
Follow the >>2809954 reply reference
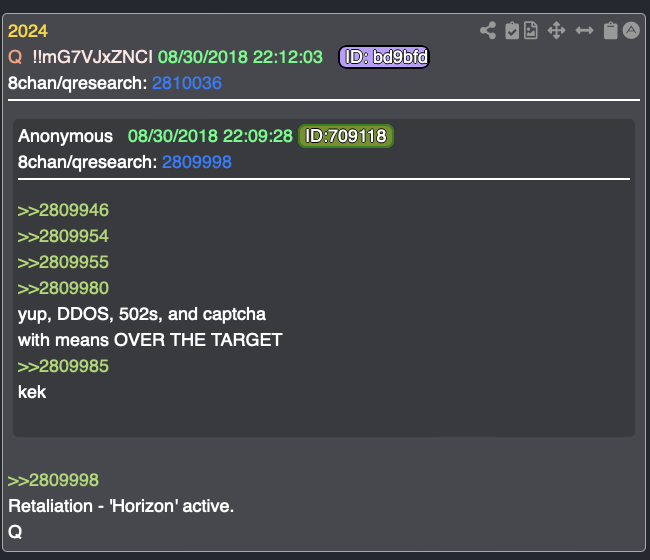click(63, 237)
